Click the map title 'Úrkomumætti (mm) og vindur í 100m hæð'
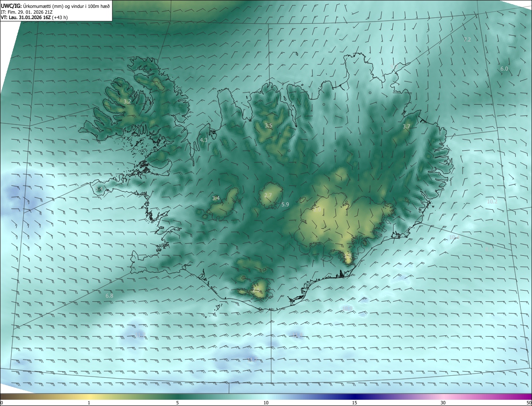Viewport: 532px width, 406px height. point(66,6)
